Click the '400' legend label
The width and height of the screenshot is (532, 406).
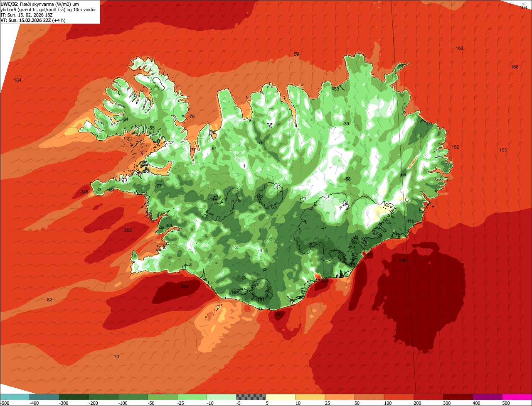[x=476, y=403]
